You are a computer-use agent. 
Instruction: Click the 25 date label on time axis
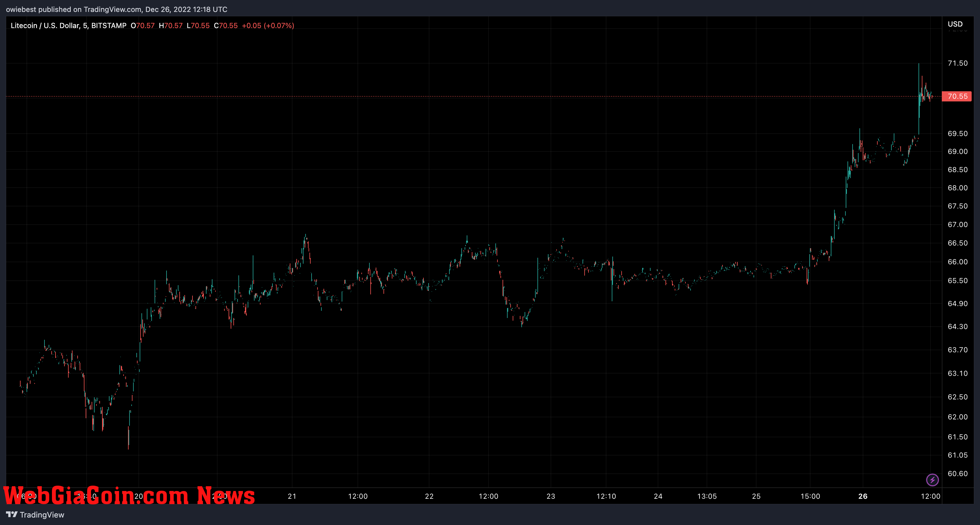point(756,496)
